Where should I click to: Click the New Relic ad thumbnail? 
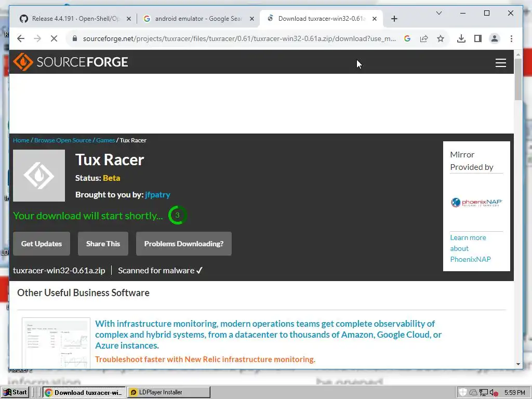[56, 343]
